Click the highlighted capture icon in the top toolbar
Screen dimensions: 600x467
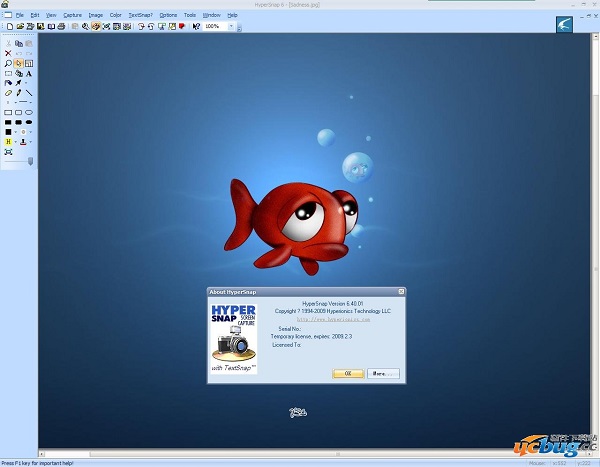click(x=96, y=26)
